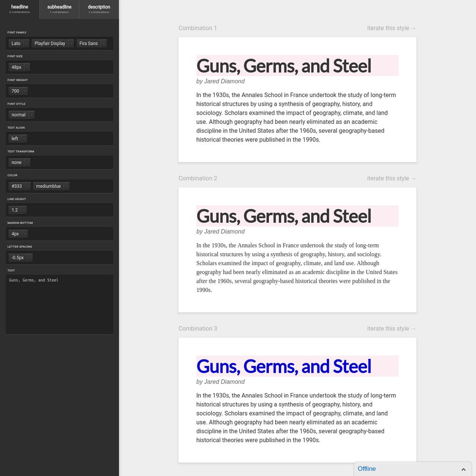The image size is (476, 476).
Task: Iterate the style of Combination 3
Action: 391,328
